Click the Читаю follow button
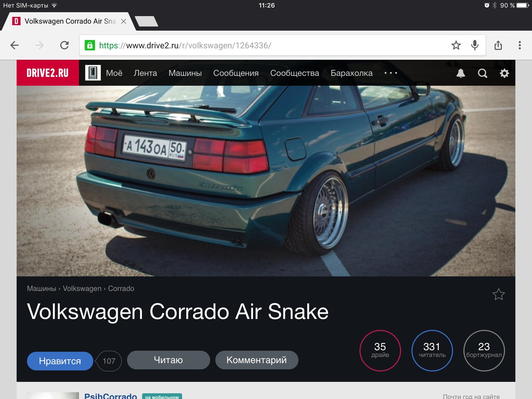532x399 pixels. pos(168,360)
